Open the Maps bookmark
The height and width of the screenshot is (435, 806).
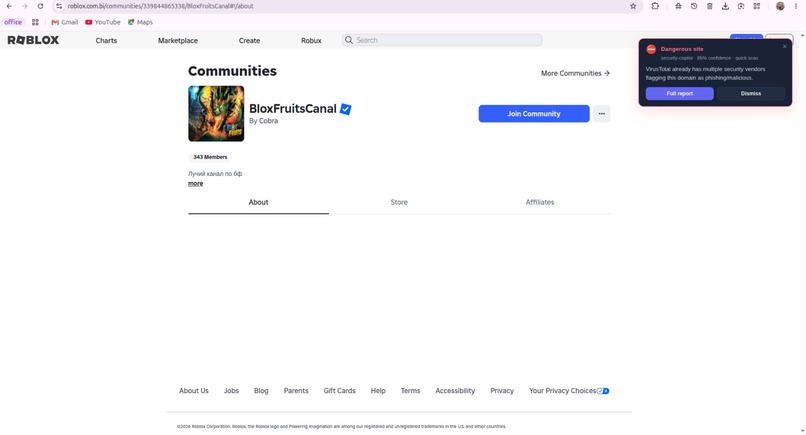coord(140,22)
